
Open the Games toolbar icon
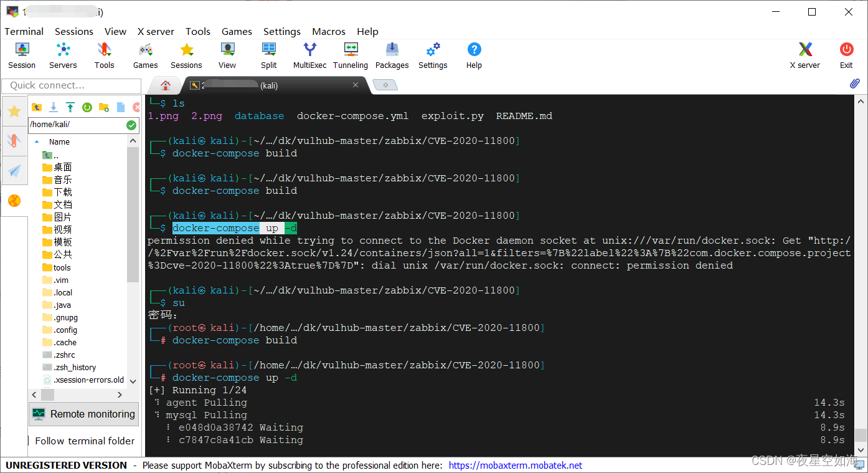[145, 55]
